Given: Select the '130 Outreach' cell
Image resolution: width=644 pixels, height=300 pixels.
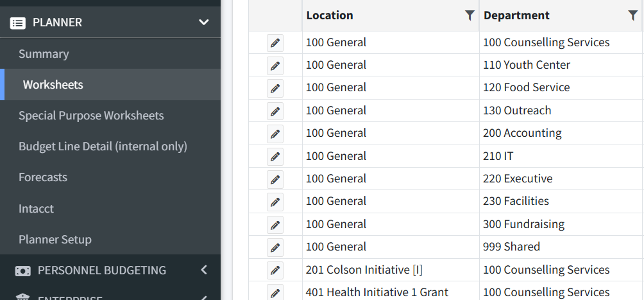Looking at the screenshot, I should click(x=561, y=110).
